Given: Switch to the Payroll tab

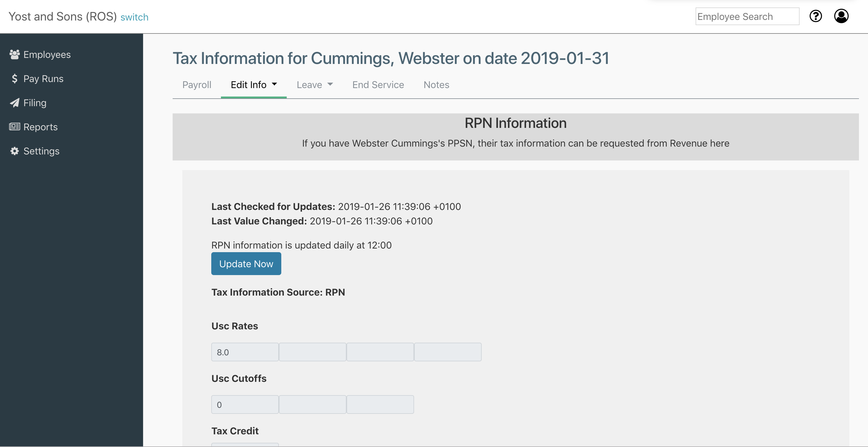Looking at the screenshot, I should click(x=197, y=85).
